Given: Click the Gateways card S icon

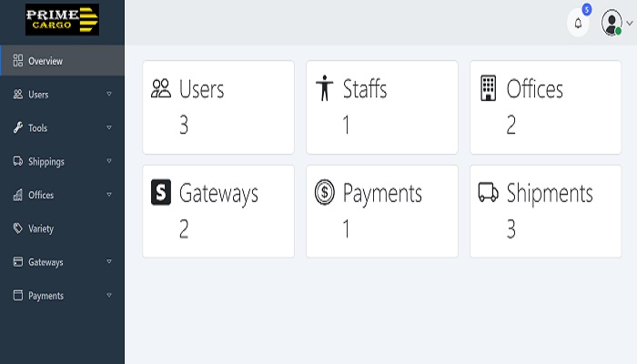Looking at the screenshot, I should [x=160, y=192].
